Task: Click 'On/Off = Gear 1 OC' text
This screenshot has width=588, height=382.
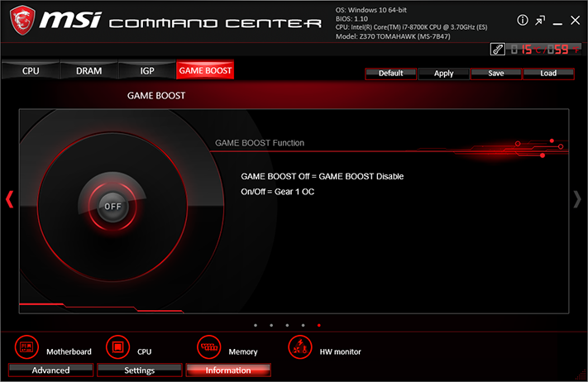Action: pyautogui.click(x=278, y=192)
